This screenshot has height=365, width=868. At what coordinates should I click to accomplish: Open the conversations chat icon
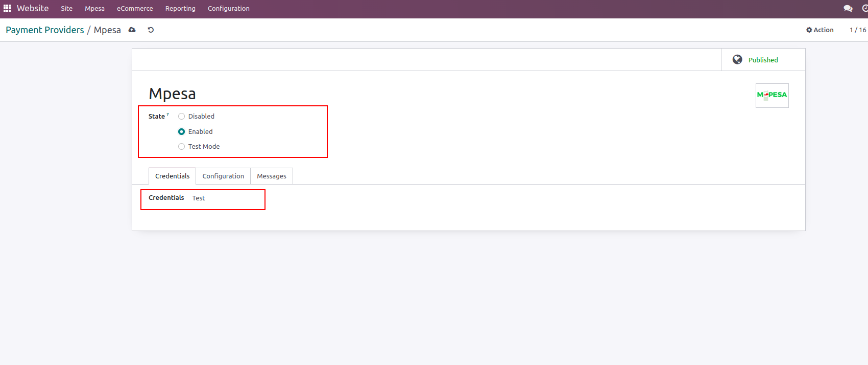coord(848,8)
